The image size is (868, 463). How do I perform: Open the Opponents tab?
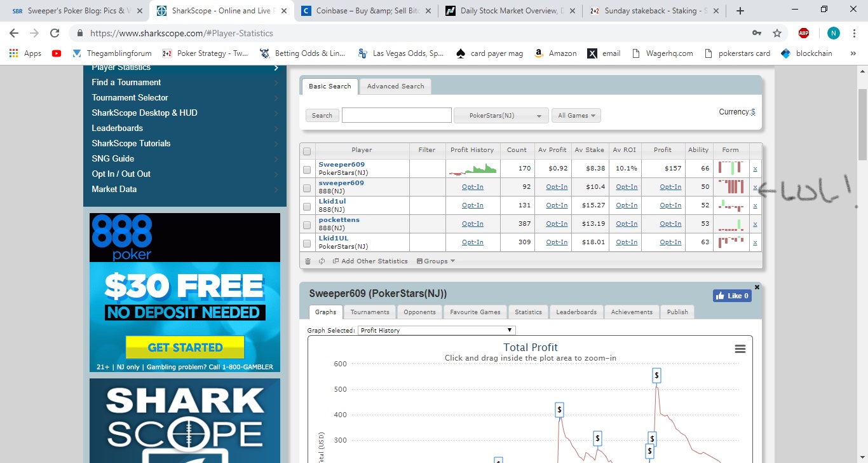pos(419,312)
